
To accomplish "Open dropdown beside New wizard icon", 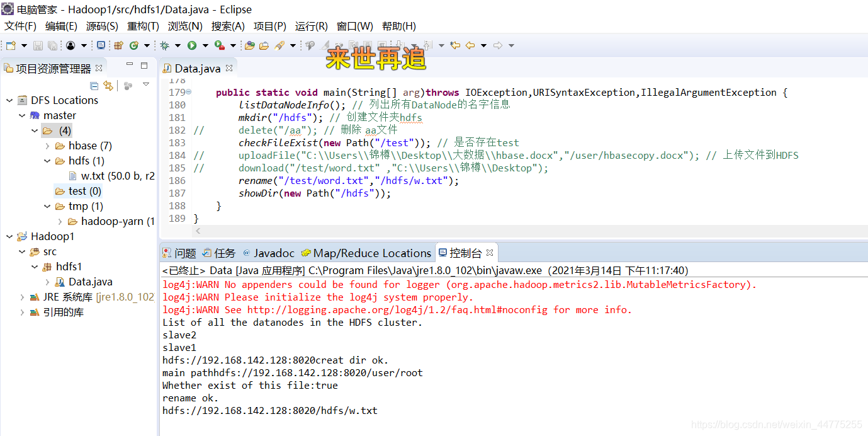I will (24, 45).
